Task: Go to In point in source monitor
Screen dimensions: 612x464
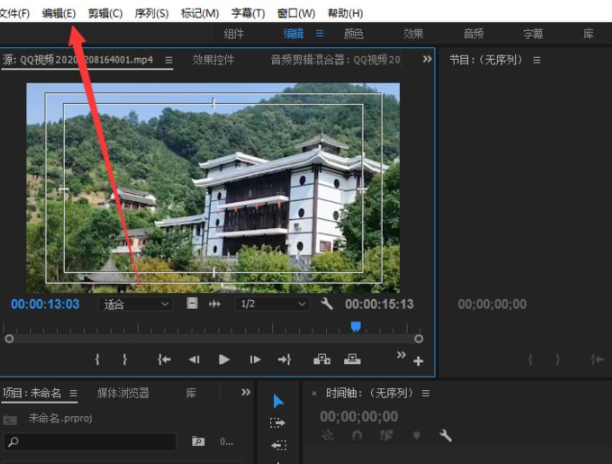Action: coord(164,359)
